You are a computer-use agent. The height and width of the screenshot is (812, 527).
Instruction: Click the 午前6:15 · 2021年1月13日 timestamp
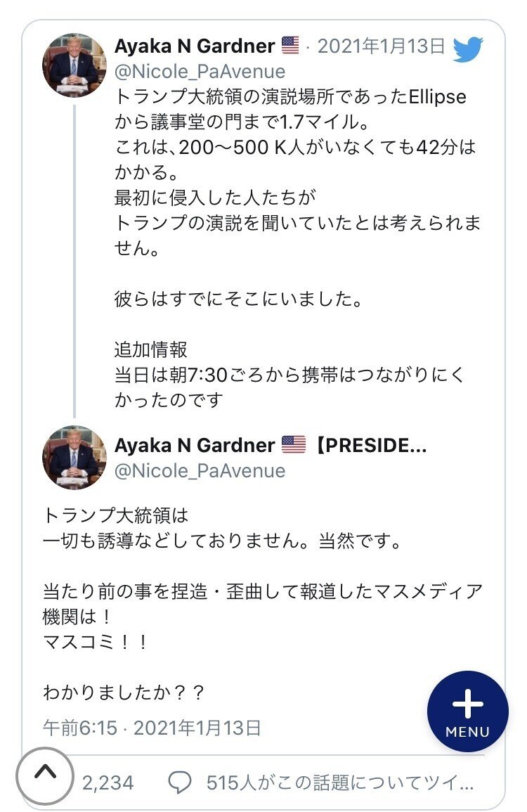click(152, 728)
